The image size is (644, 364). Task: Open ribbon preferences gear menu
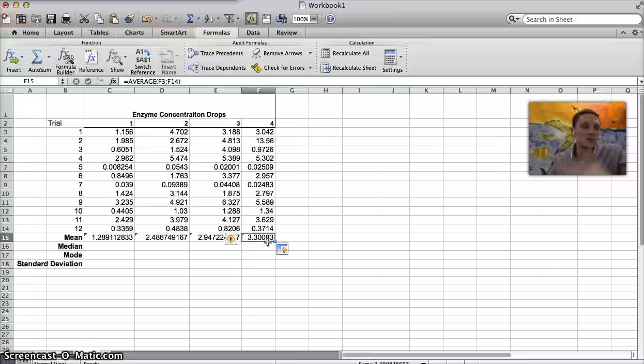point(636,33)
